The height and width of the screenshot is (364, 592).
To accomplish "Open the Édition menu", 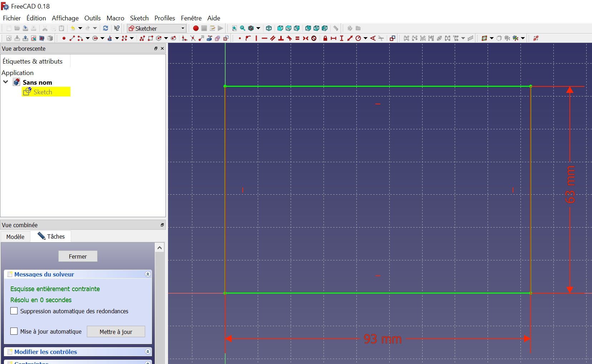I will point(36,18).
